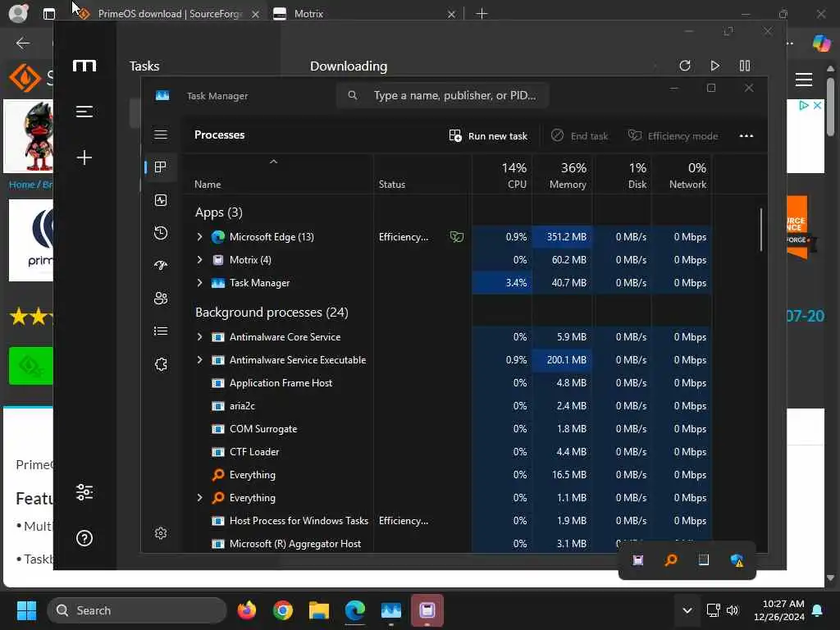This screenshot has height=630, width=840.
Task: Expand Task Manager process group
Action: coord(200,283)
